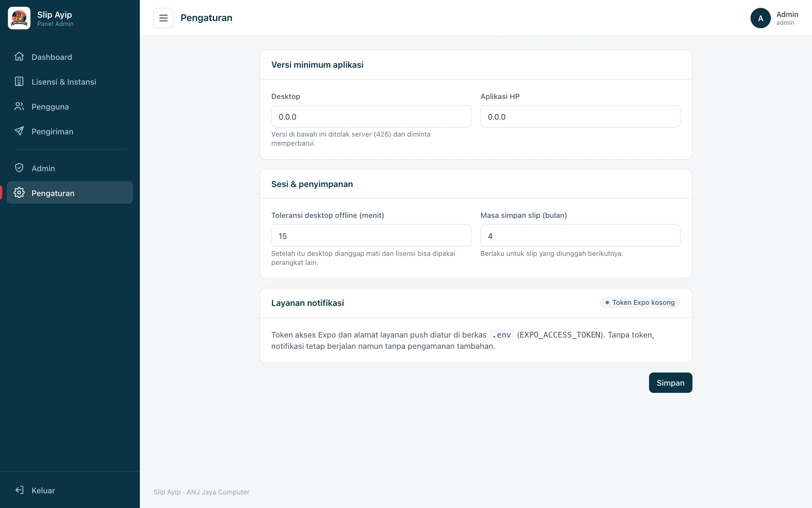This screenshot has width=812, height=508.
Task: Click the Pengiriman paper plane icon
Action: click(x=19, y=131)
